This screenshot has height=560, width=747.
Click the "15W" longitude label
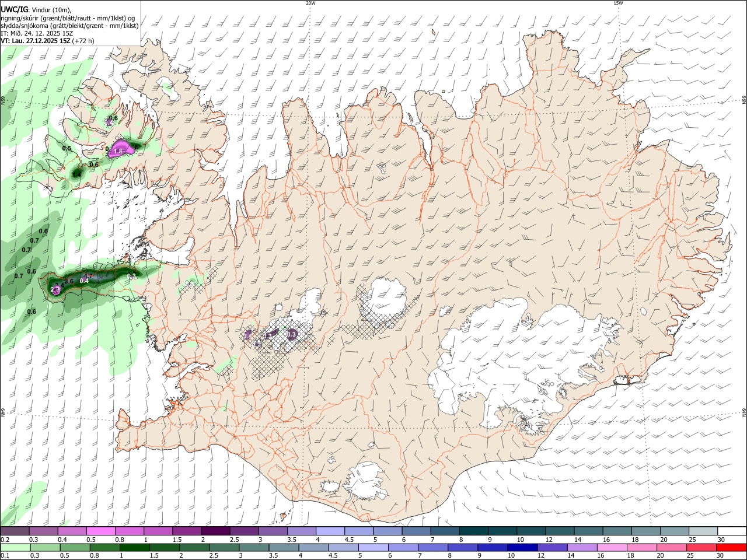618,3
